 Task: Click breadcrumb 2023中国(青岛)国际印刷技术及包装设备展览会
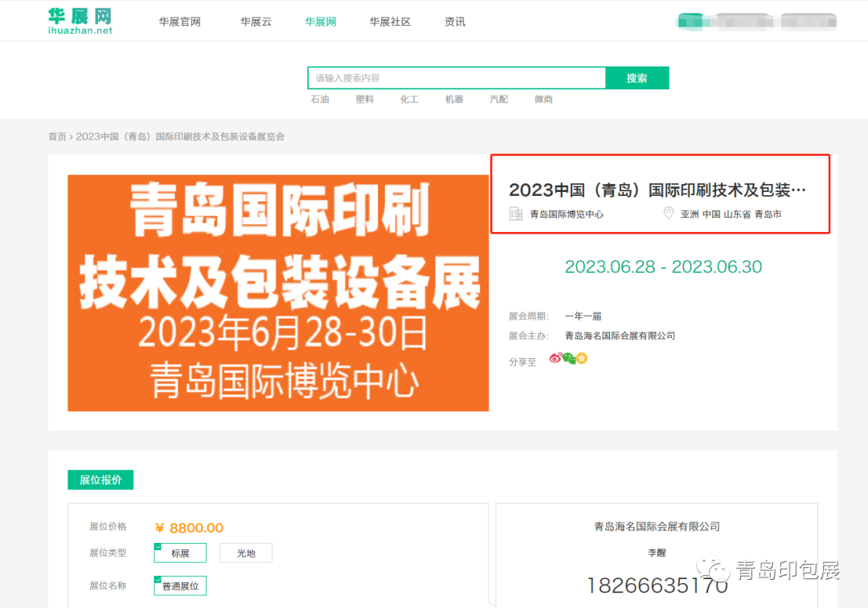180,137
